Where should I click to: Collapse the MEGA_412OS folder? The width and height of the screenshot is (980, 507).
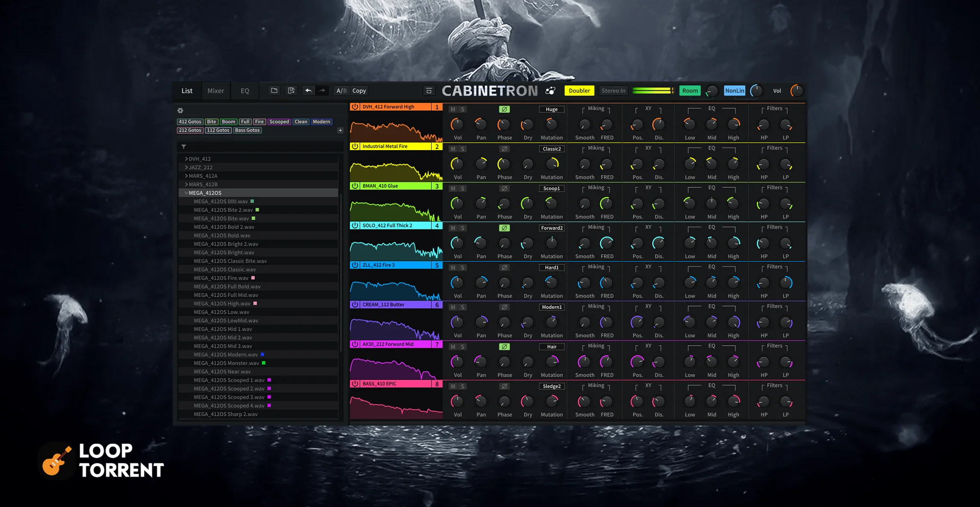pos(186,193)
